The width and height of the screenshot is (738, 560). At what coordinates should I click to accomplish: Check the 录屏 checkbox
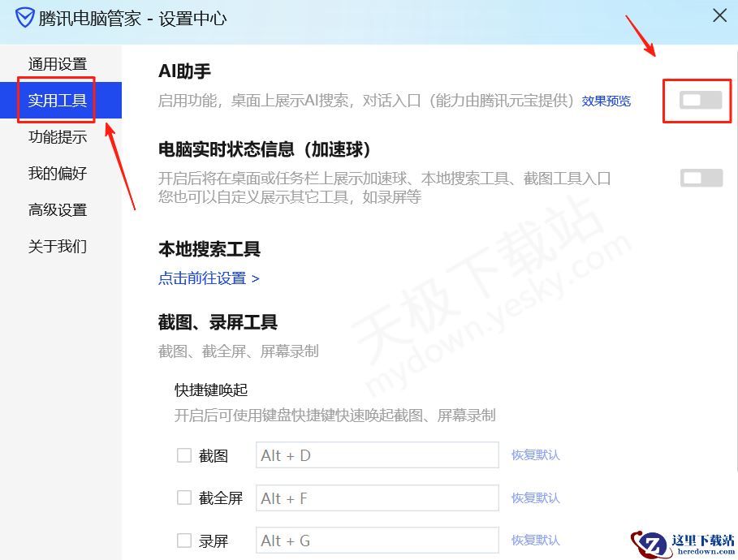183,540
